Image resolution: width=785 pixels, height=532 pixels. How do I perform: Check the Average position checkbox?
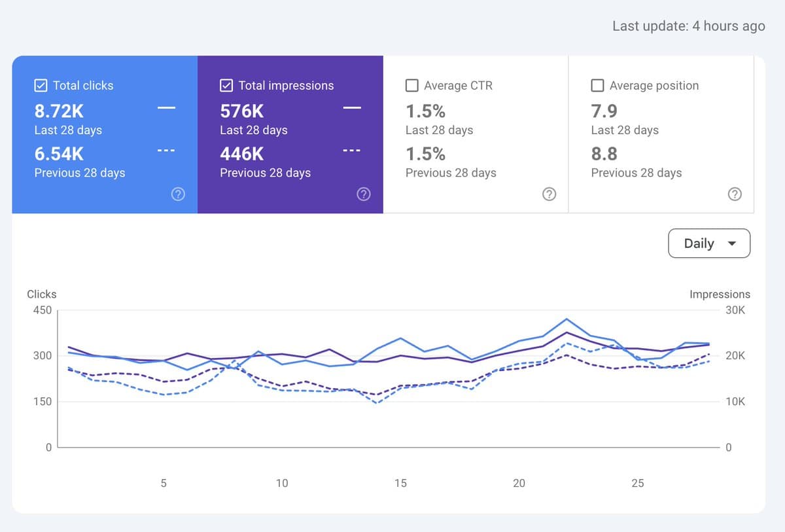(x=597, y=85)
